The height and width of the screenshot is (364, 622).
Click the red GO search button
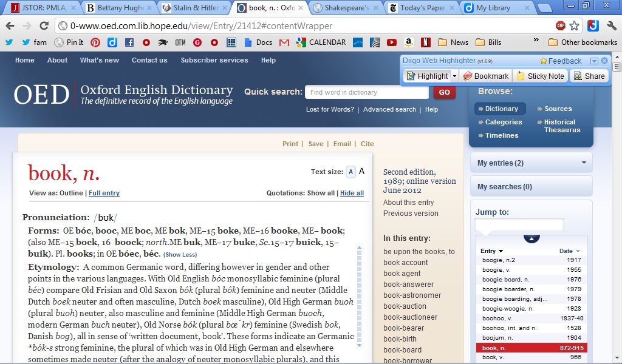(444, 92)
